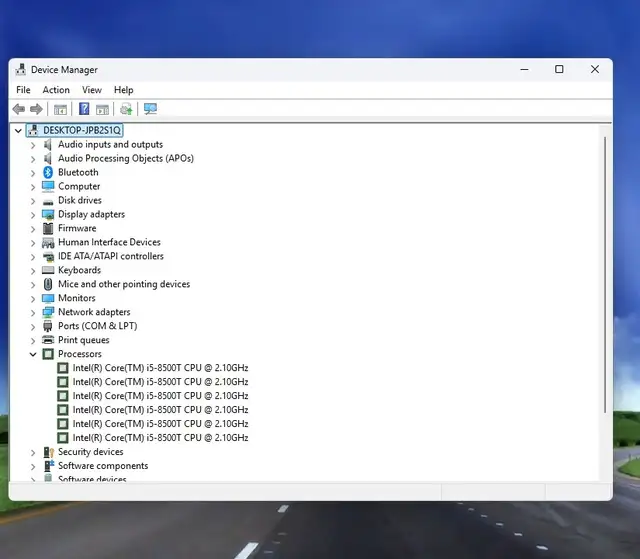The height and width of the screenshot is (559, 640).
Task: Click the Monitors icon
Action: pos(48,299)
